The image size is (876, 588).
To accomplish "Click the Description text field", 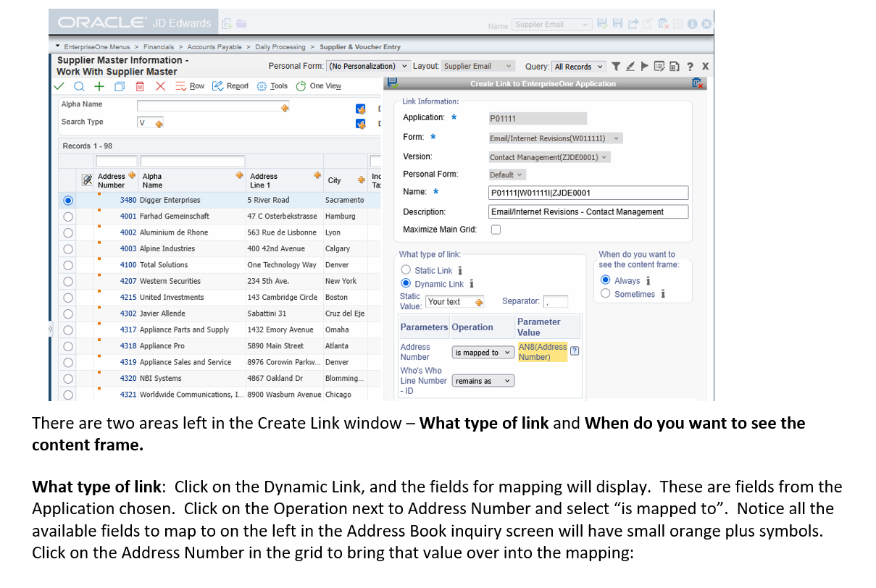I will (x=588, y=212).
